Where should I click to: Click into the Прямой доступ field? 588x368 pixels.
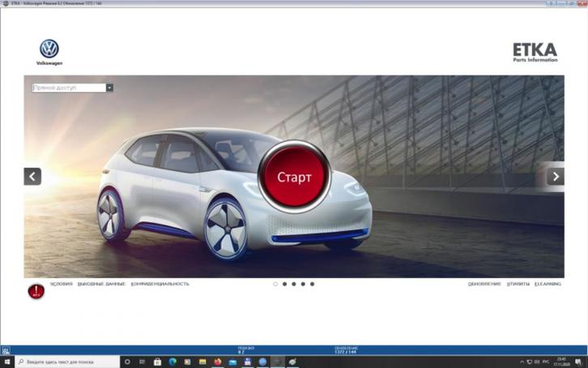(x=68, y=88)
